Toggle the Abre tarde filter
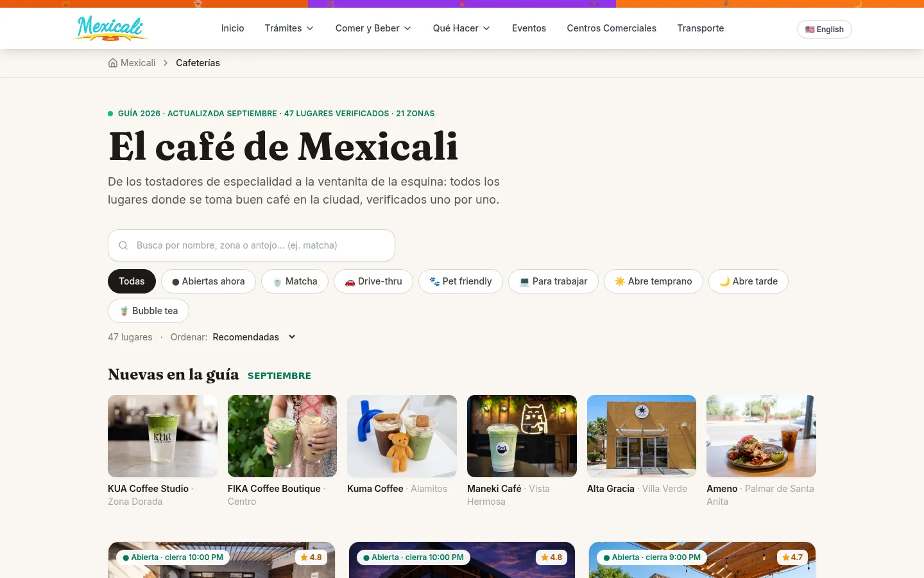The height and width of the screenshot is (578, 924). coord(748,281)
